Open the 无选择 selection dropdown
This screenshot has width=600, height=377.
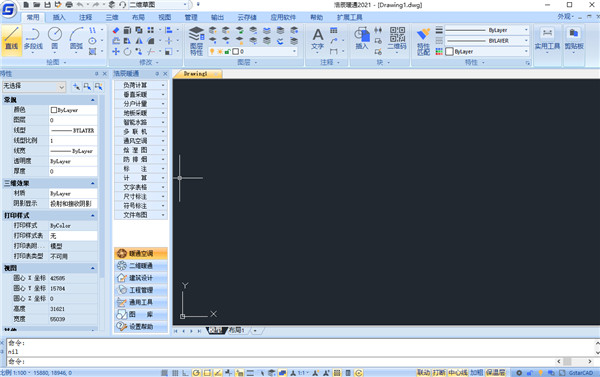point(34,87)
